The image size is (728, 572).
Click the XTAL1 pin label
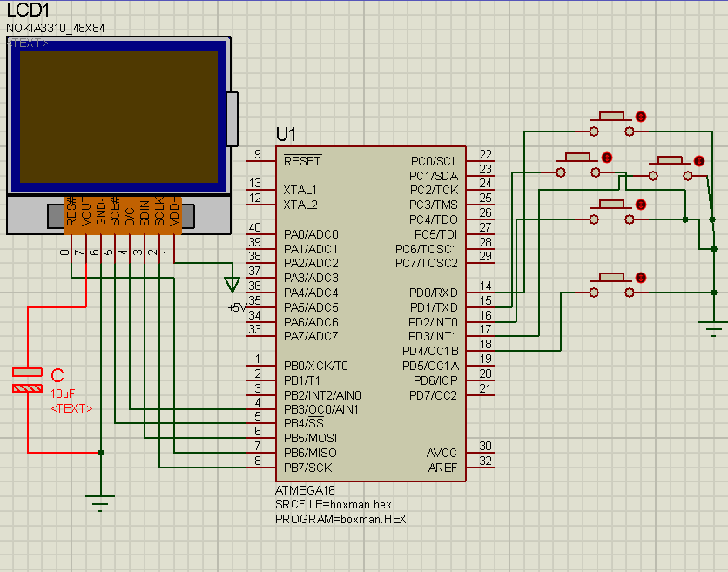(300, 190)
